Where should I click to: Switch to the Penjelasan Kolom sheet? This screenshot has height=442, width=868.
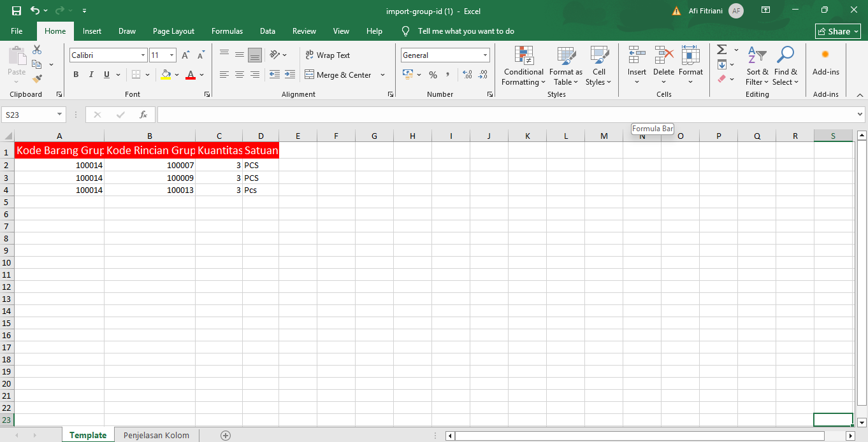[x=156, y=436]
